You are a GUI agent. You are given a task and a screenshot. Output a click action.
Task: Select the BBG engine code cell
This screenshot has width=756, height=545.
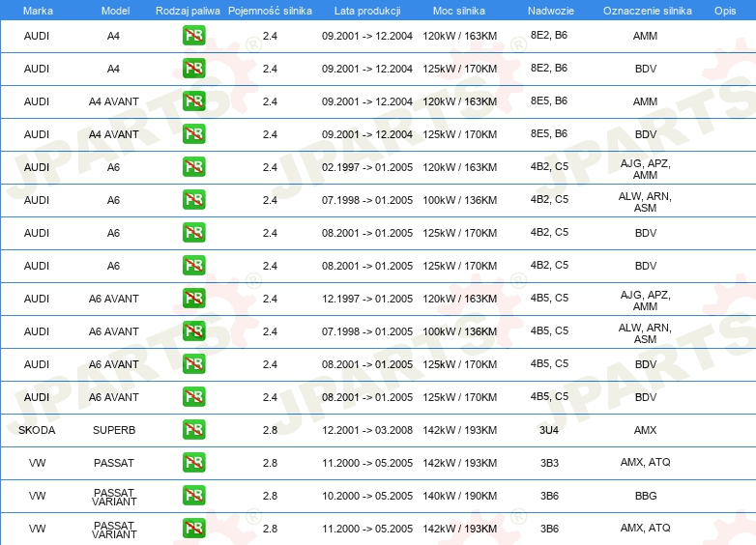(646, 496)
